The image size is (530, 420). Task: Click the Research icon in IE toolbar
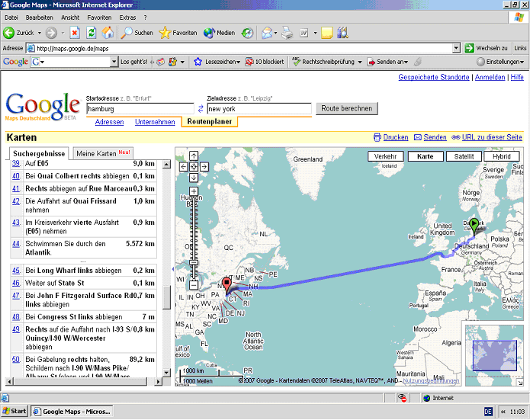(x=342, y=33)
